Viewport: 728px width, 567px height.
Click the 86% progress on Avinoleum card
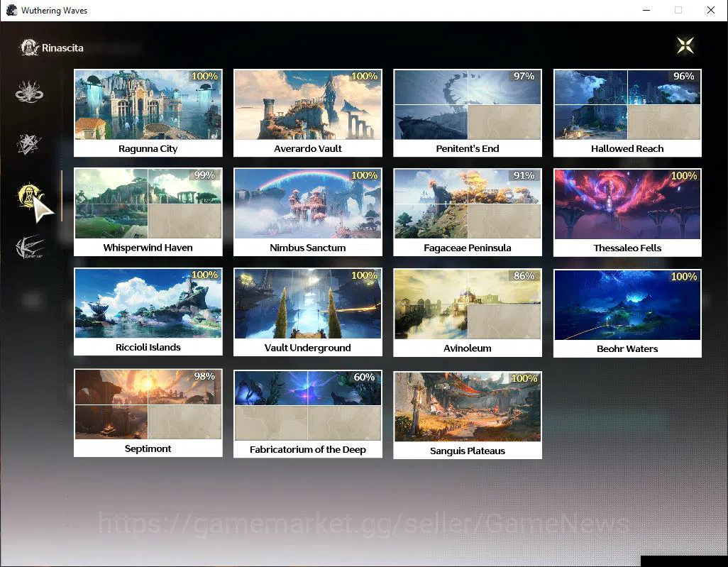coord(524,276)
